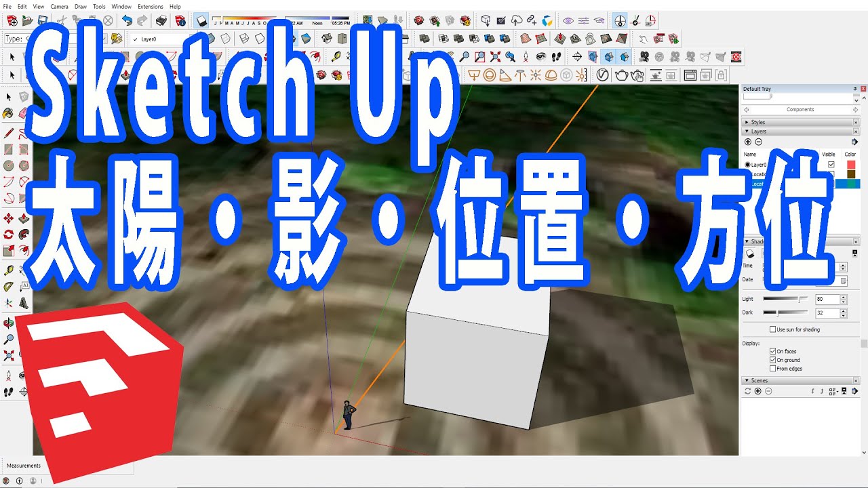This screenshot has width=868, height=488.
Task: Click the Zoom Extents icon
Action: click(x=495, y=56)
